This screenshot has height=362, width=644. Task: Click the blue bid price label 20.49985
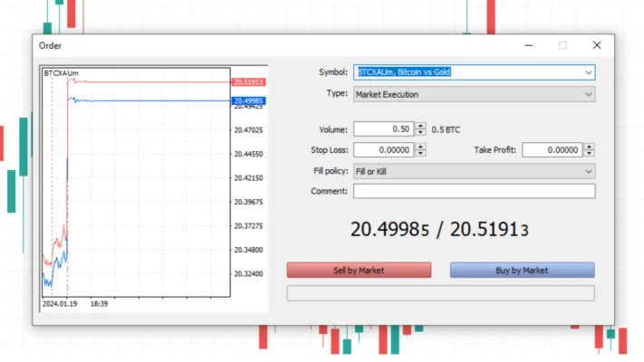(x=248, y=100)
